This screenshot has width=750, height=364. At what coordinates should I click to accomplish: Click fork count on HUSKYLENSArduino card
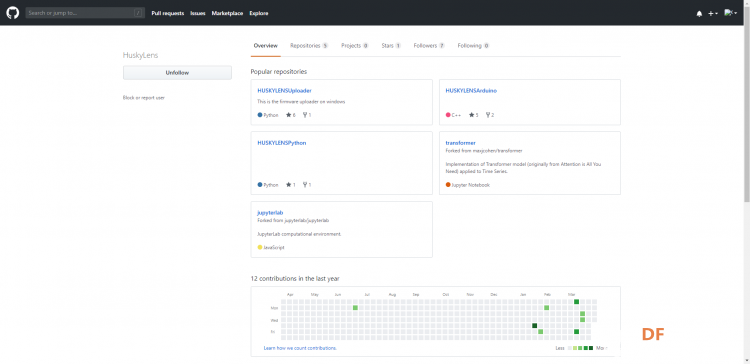click(490, 115)
